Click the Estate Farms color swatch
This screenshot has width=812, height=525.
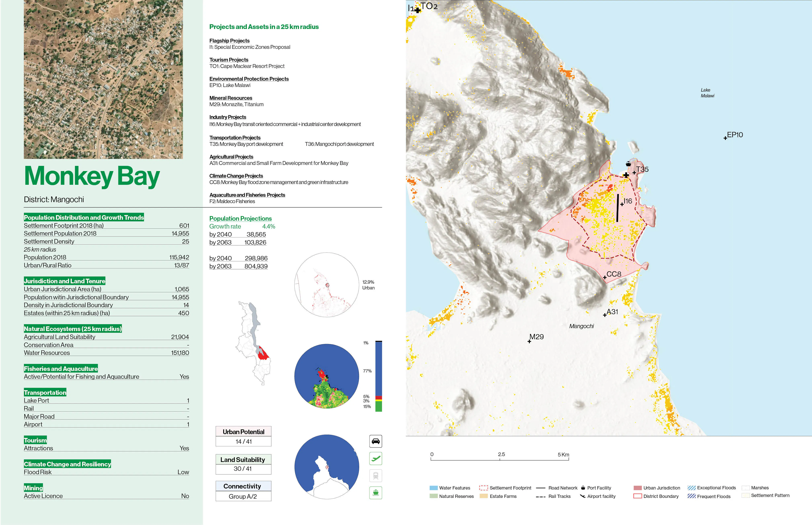coord(484,496)
